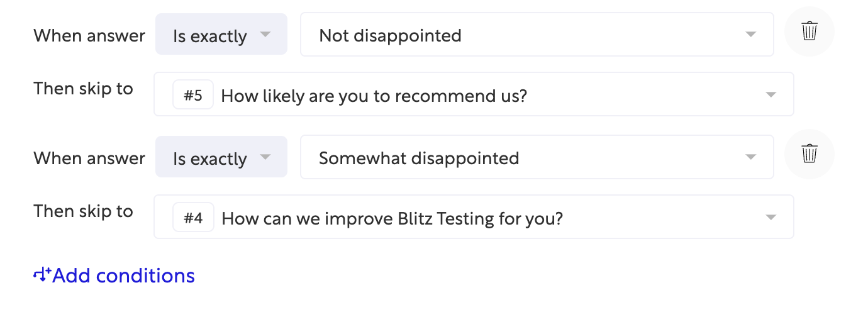Open the second Is exactly operator dropdown
Image resolution: width=868 pixels, height=312 pixels.
(221, 157)
